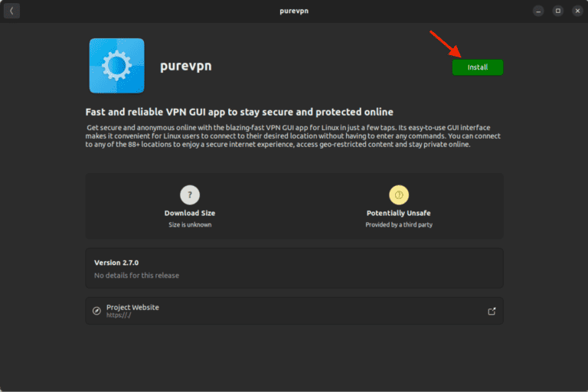Click the https project URL text
The width and height of the screenshot is (588, 392).
(119, 315)
